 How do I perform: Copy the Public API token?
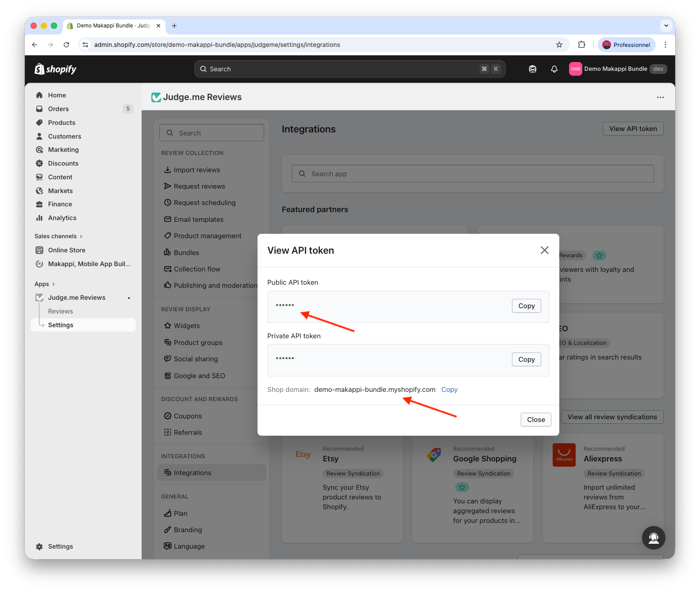(x=526, y=306)
